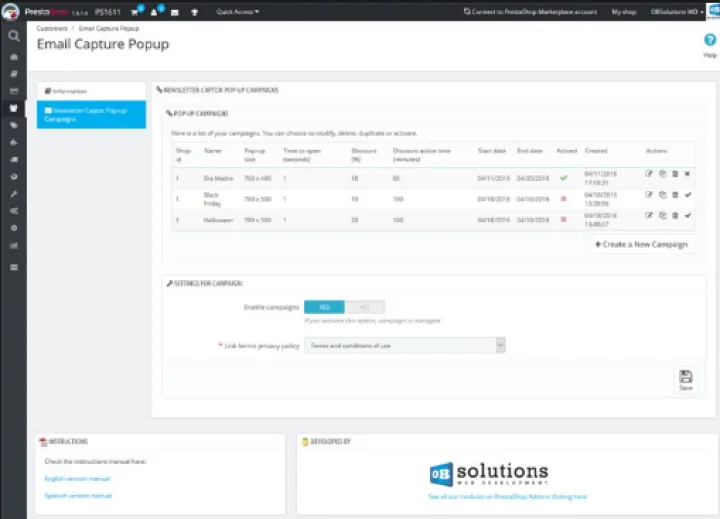Click the search icon in sidebar
Viewport: 720px width, 519px height.
click(x=14, y=35)
